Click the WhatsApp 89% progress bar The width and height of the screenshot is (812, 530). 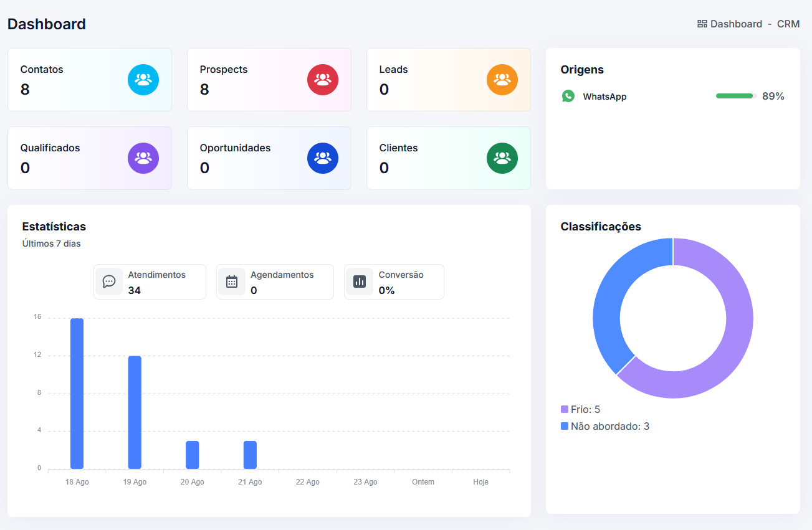coord(735,96)
